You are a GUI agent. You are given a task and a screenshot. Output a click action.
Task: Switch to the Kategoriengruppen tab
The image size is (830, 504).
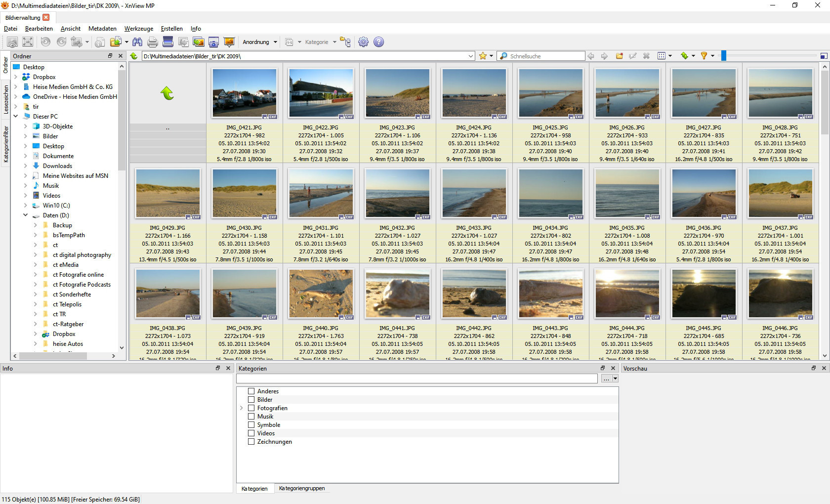(301, 488)
